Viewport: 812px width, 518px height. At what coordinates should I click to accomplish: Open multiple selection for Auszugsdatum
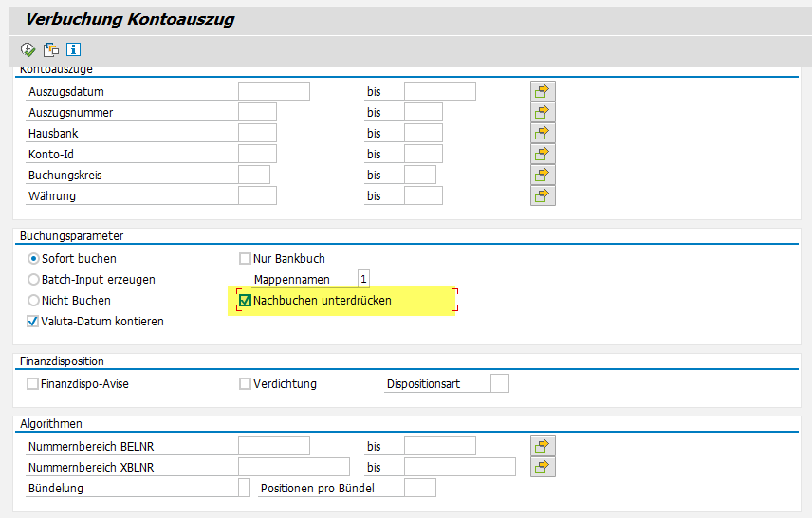[543, 91]
